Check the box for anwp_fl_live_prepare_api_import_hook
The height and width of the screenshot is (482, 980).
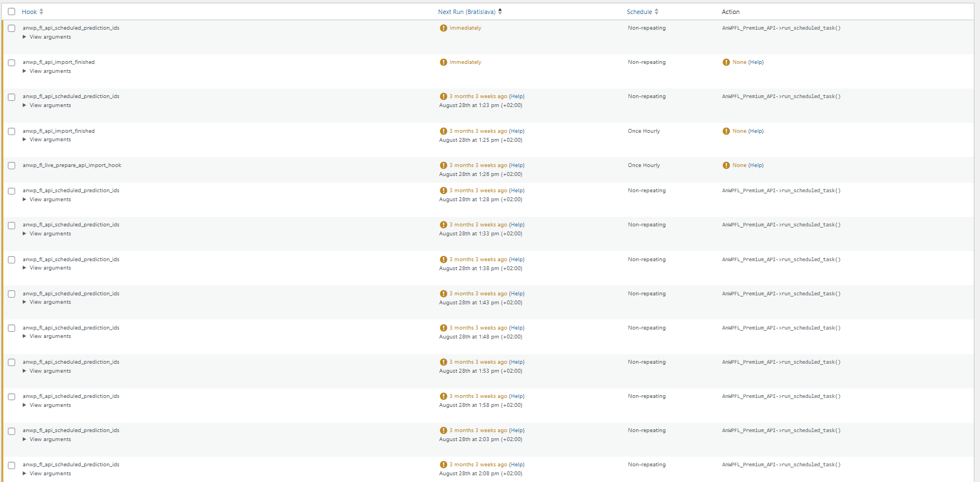[x=11, y=166]
